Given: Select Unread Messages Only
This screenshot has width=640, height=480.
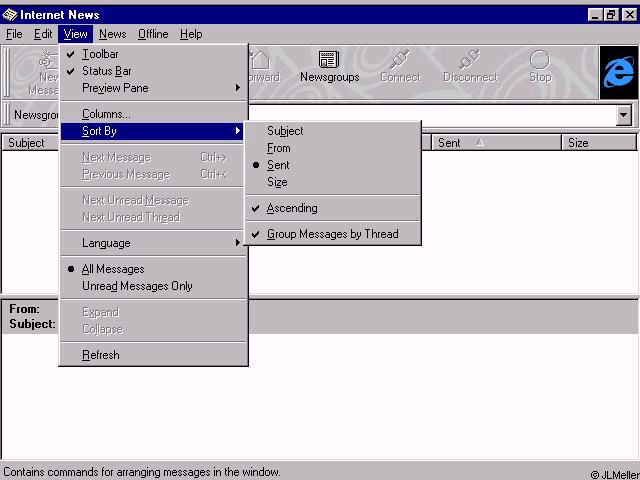Looking at the screenshot, I should 153,286.
